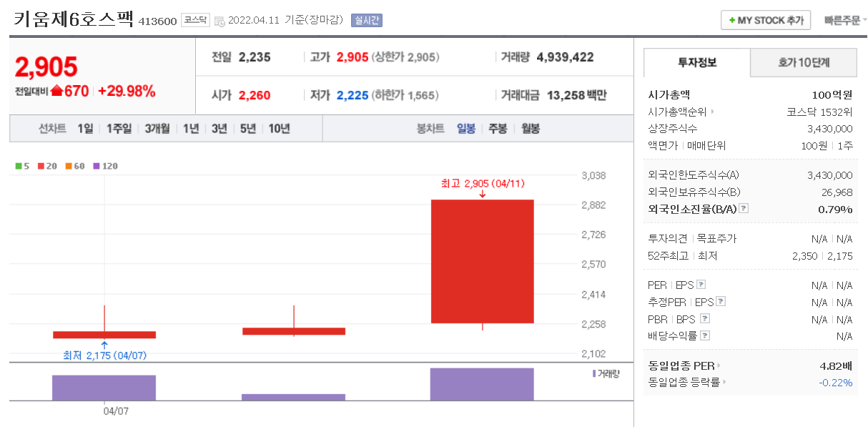Click the +29.98% change rate
Viewport: 868px width, 427px height.
[127, 91]
